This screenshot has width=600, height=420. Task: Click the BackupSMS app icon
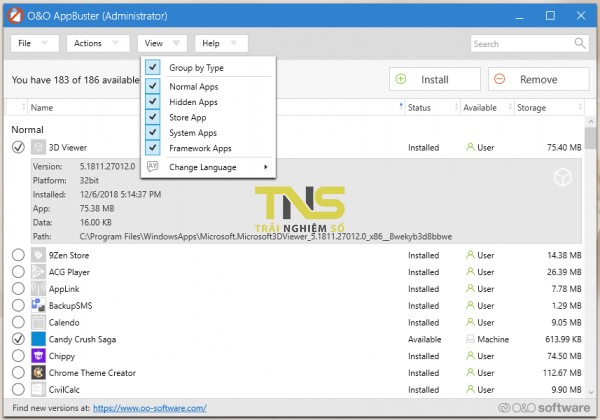click(38, 306)
